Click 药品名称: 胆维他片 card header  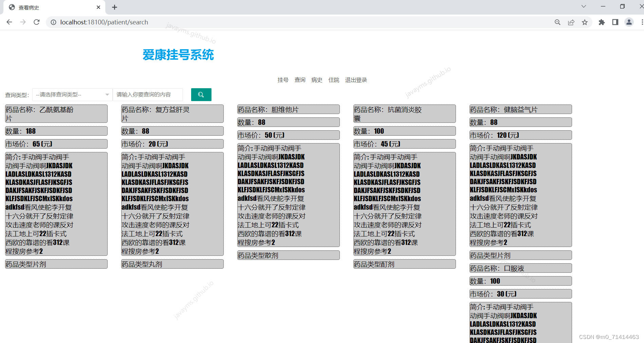pos(289,109)
